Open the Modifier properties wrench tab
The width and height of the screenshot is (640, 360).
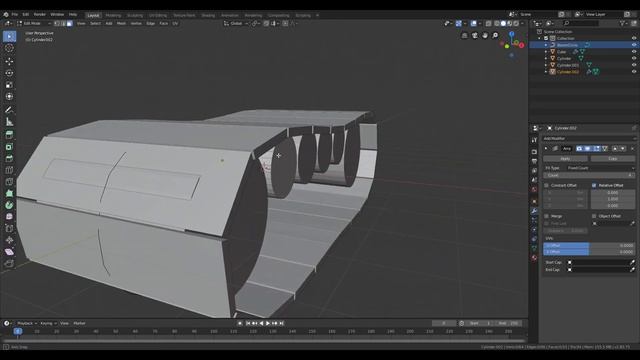pos(534,211)
